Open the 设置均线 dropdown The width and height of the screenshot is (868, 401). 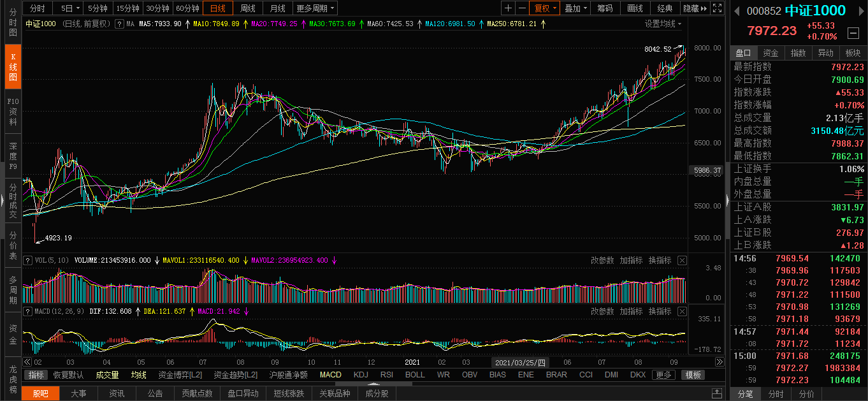663,24
